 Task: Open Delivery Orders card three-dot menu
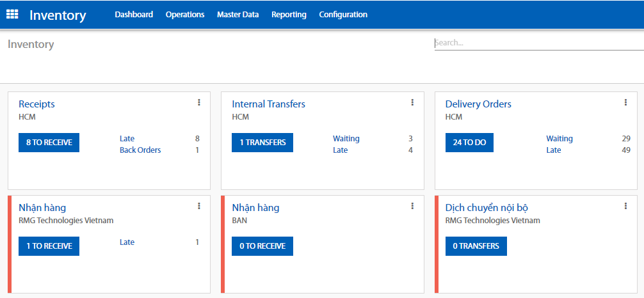[x=625, y=102]
